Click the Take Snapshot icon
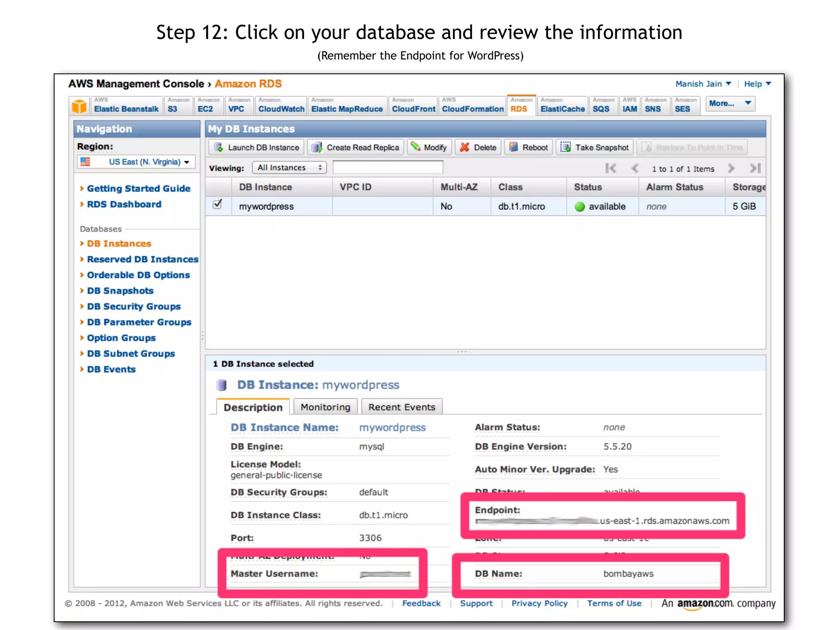840x630 pixels. point(566,147)
